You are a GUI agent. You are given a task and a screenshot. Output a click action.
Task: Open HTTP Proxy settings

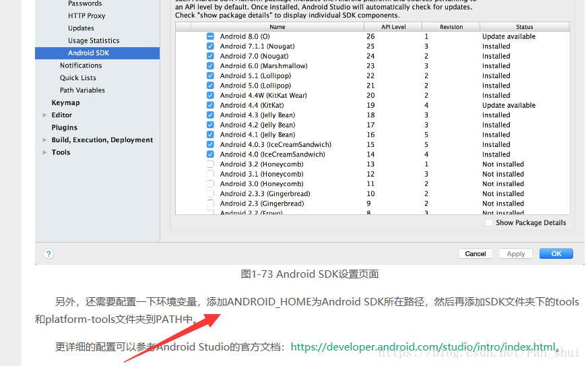(87, 16)
